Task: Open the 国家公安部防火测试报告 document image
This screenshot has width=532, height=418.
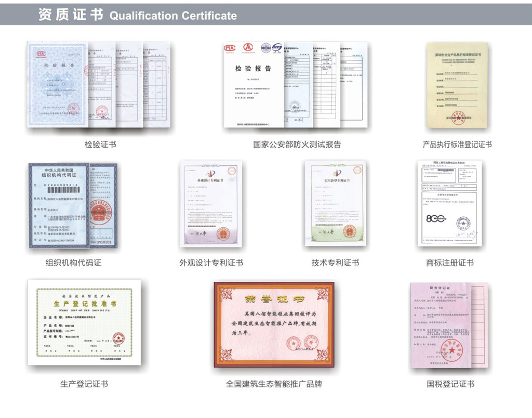Action: (295, 85)
